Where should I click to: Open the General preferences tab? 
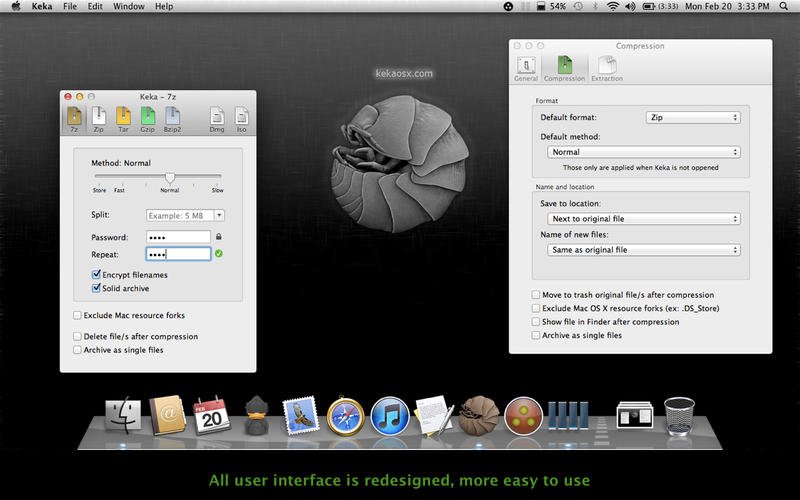526,69
